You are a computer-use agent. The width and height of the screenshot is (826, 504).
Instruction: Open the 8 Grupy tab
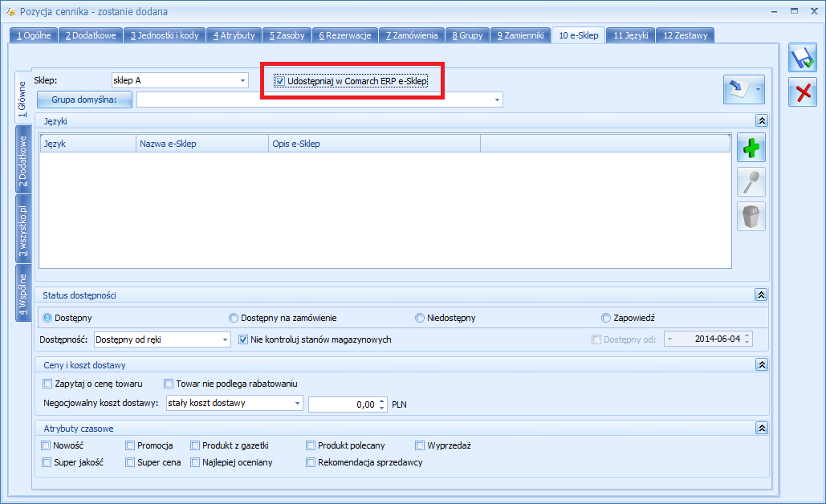pos(467,35)
